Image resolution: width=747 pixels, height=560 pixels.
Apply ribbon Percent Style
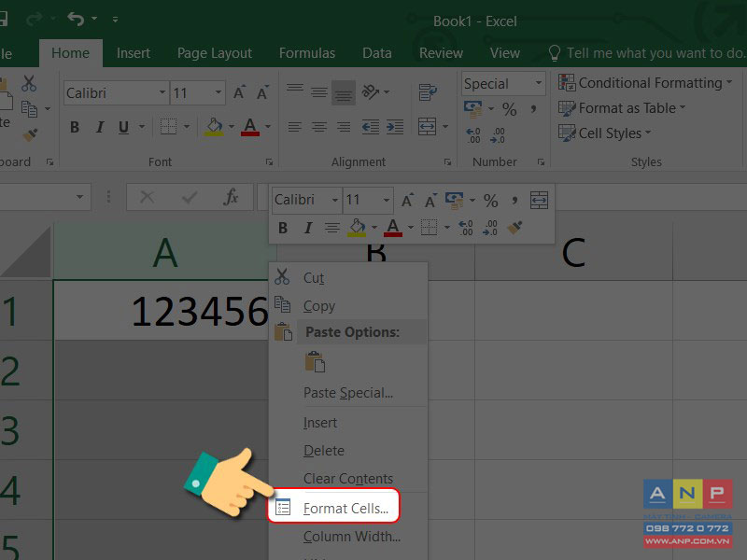point(509,109)
